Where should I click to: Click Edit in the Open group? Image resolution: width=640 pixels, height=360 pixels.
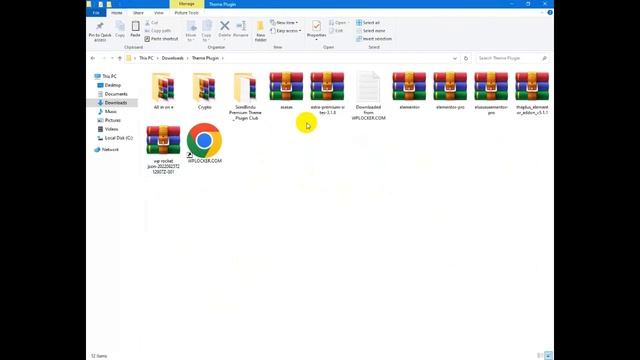(x=336, y=31)
